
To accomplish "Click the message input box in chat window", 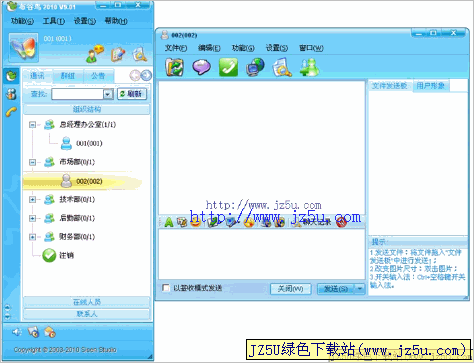I will (262, 254).
